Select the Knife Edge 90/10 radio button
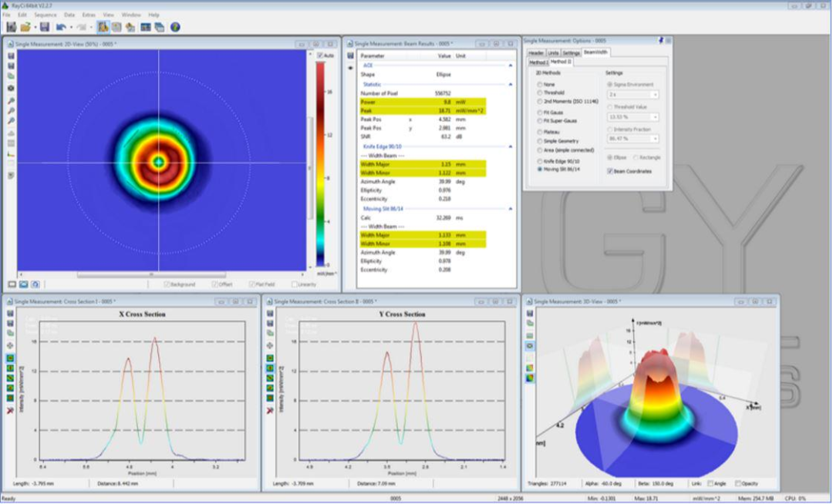This screenshot has width=833, height=504. pos(540,161)
